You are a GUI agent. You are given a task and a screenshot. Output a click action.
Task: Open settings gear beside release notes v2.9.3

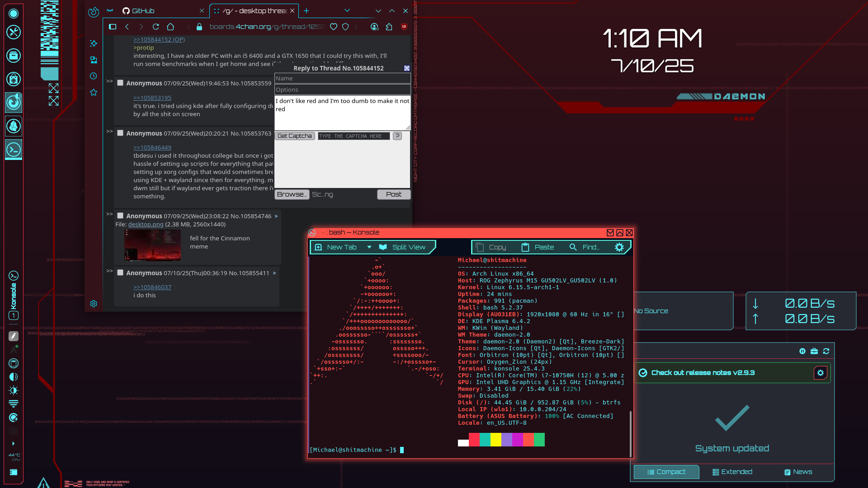[821, 373]
